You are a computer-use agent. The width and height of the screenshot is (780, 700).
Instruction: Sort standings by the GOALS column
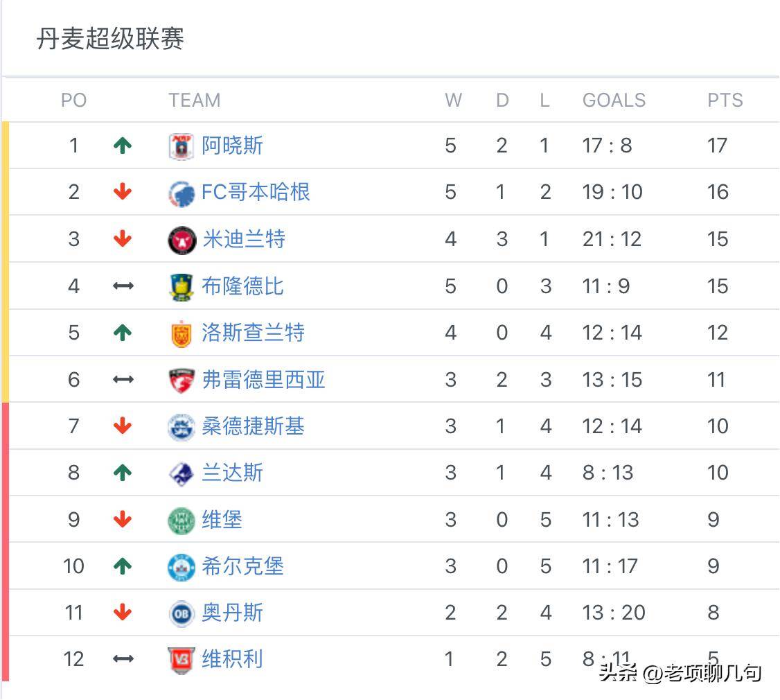coord(614,100)
